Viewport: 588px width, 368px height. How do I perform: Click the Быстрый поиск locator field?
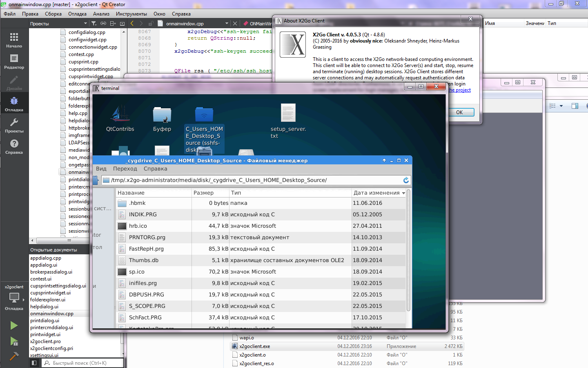tap(82, 363)
